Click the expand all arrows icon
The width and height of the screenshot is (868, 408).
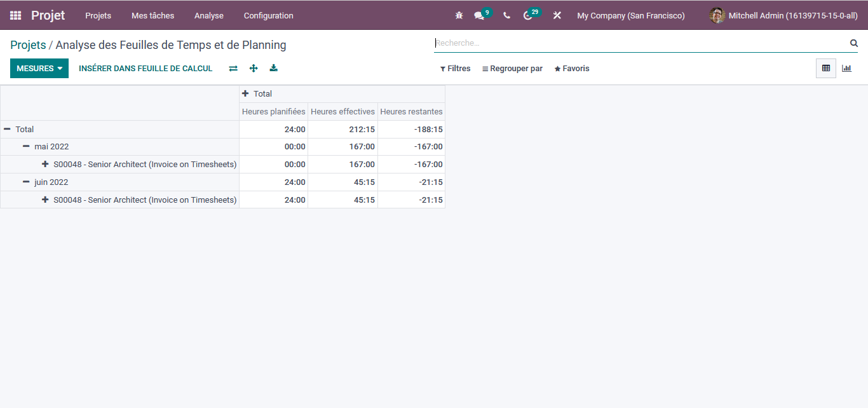254,68
